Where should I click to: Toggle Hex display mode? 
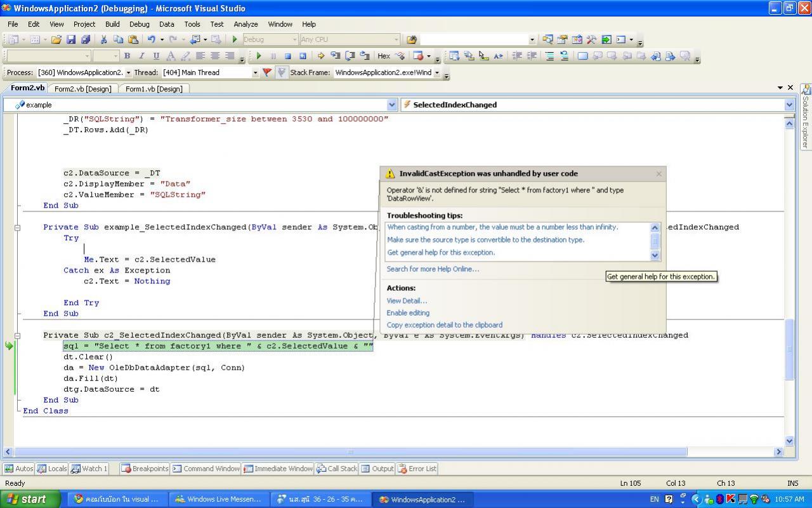(384, 56)
